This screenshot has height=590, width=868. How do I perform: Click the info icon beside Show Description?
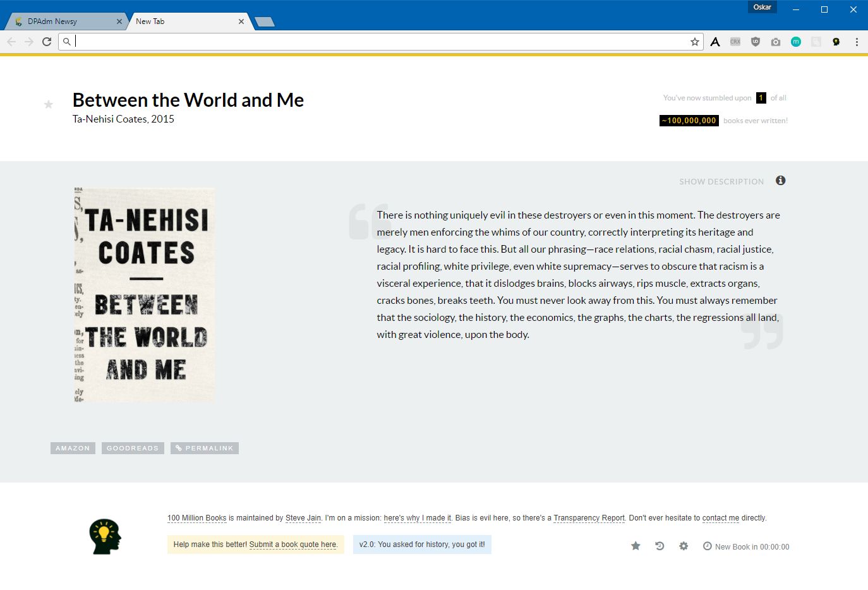(781, 181)
